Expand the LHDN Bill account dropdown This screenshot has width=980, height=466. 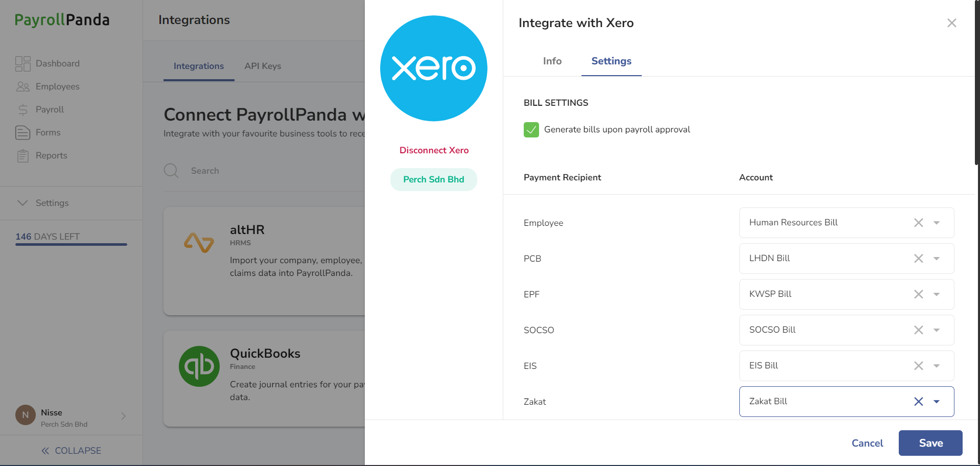click(x=937, y=259)
